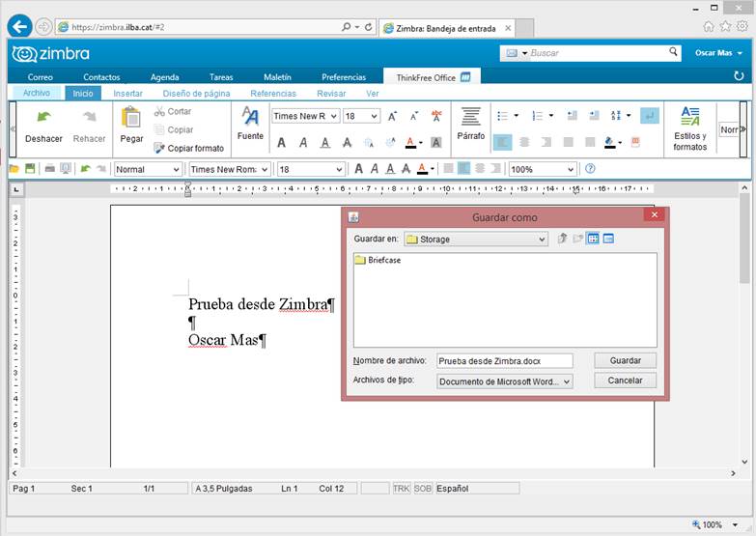The height and width of the screenshot is (536, 756).
Task: Open the Correo tab
Action: [40, 76]
